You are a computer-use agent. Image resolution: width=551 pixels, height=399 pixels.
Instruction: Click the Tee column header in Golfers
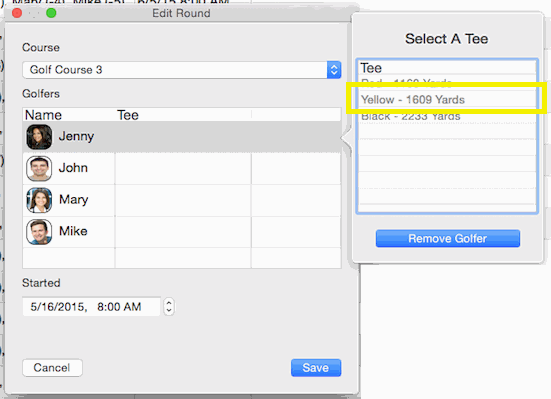[128, 115]
